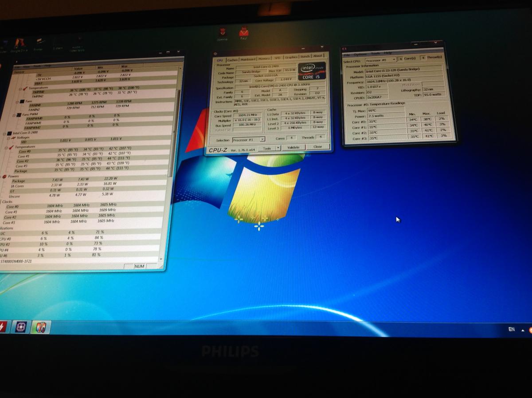The height and width of the screenshot is (398, 532).
Task: Open the Google Drive desktop icon
Action: 19,44
